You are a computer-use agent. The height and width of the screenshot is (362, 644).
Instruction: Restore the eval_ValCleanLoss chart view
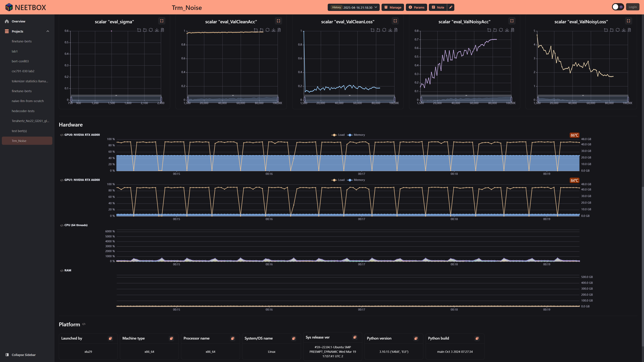click(384, 30)
